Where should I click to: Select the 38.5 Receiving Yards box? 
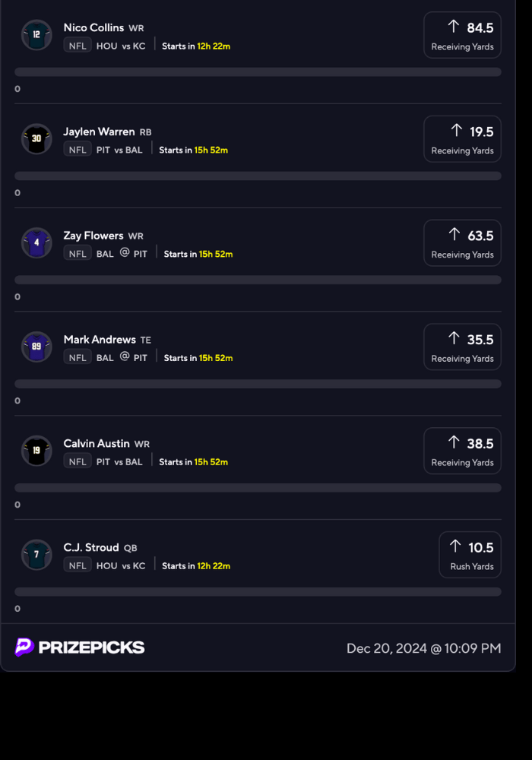click(462, 451)
